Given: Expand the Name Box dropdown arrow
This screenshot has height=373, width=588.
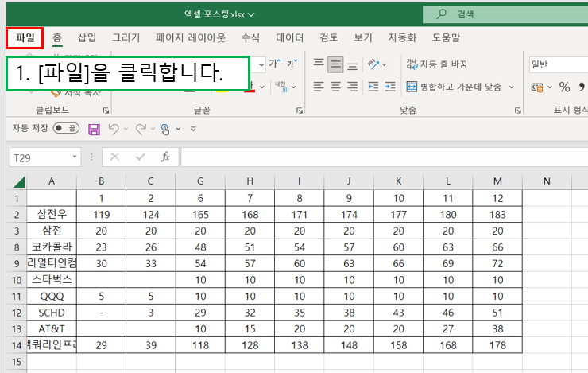Looking at the screenshot, I should (x=75, y=157).
